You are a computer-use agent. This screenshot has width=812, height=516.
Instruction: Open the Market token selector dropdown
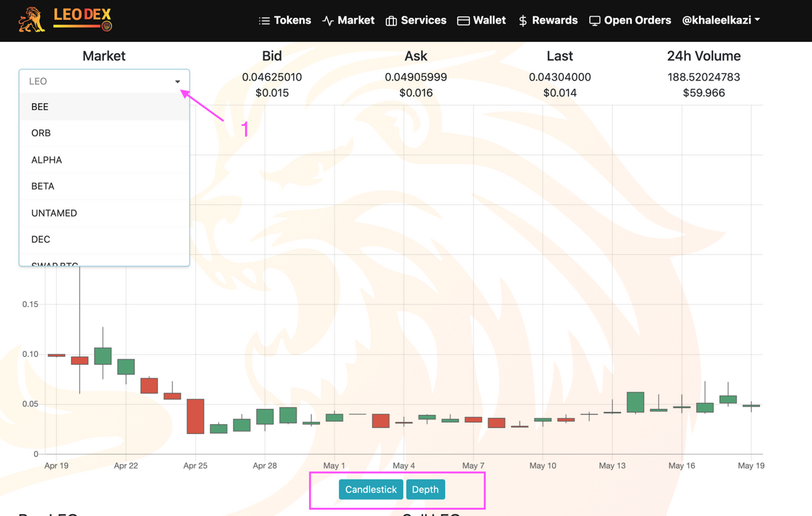(x=178, y=81)
